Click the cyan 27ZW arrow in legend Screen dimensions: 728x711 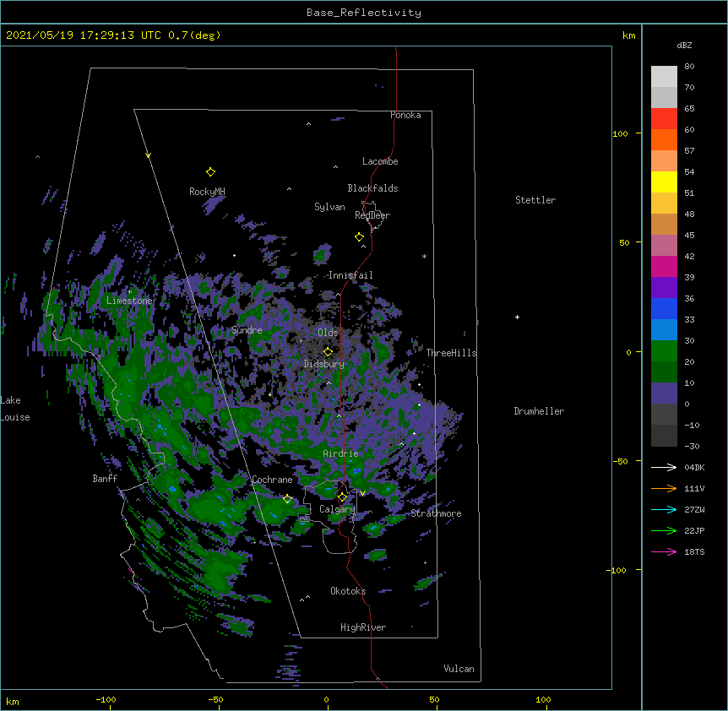point(664,509)
